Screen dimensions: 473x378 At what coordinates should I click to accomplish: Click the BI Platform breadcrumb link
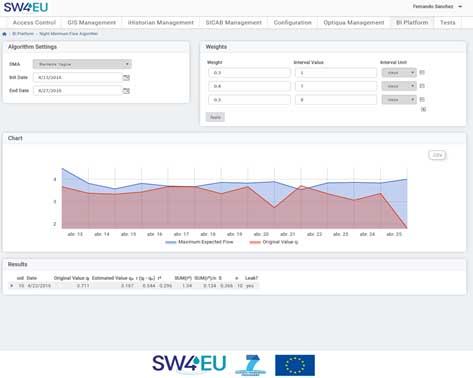tap(23, 34)
